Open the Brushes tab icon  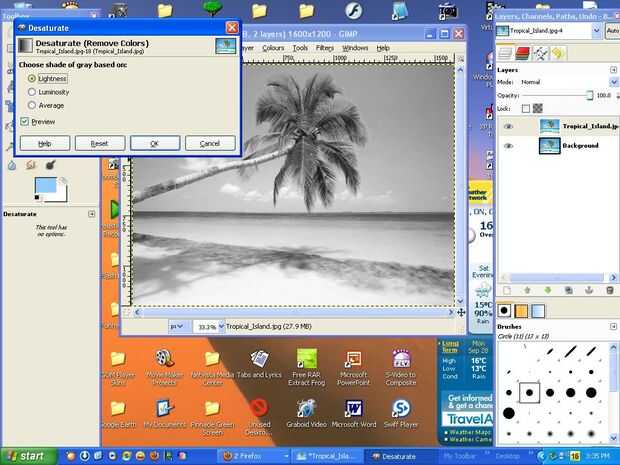[504, 311]
